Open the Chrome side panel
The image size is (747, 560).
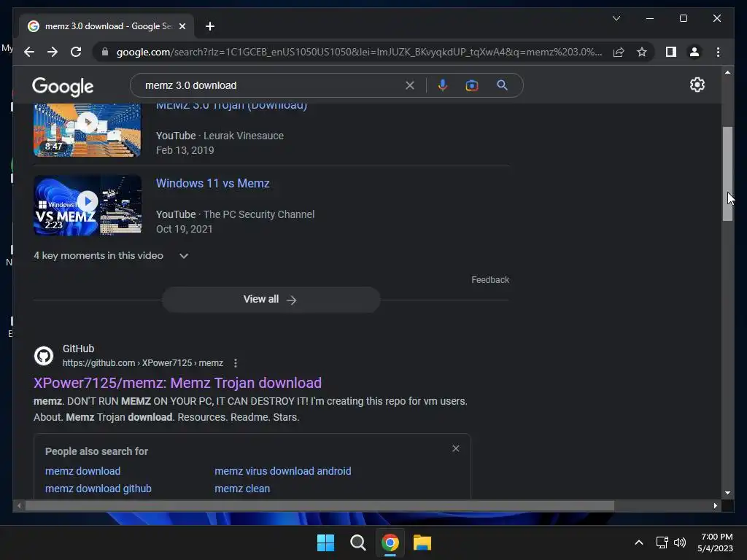pyautogui.click(x=671, y=52)
